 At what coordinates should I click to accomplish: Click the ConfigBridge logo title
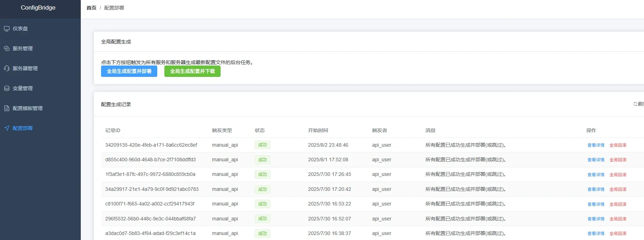tap(38, 7)
